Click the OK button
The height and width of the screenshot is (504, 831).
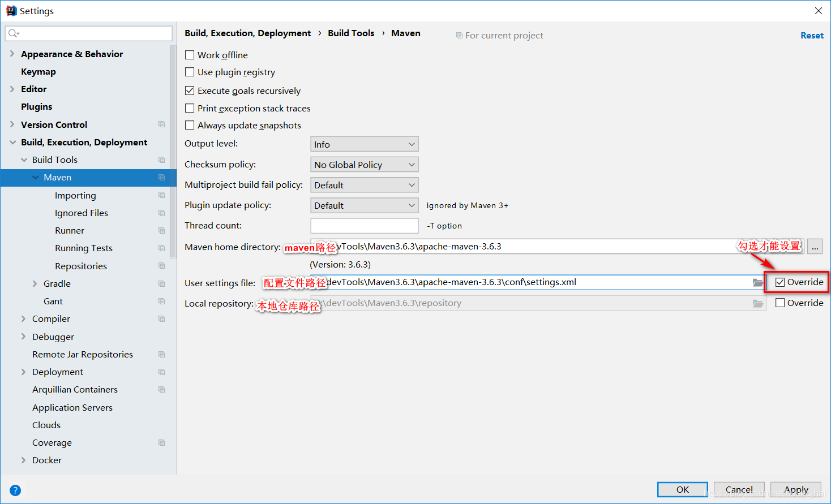683,489
